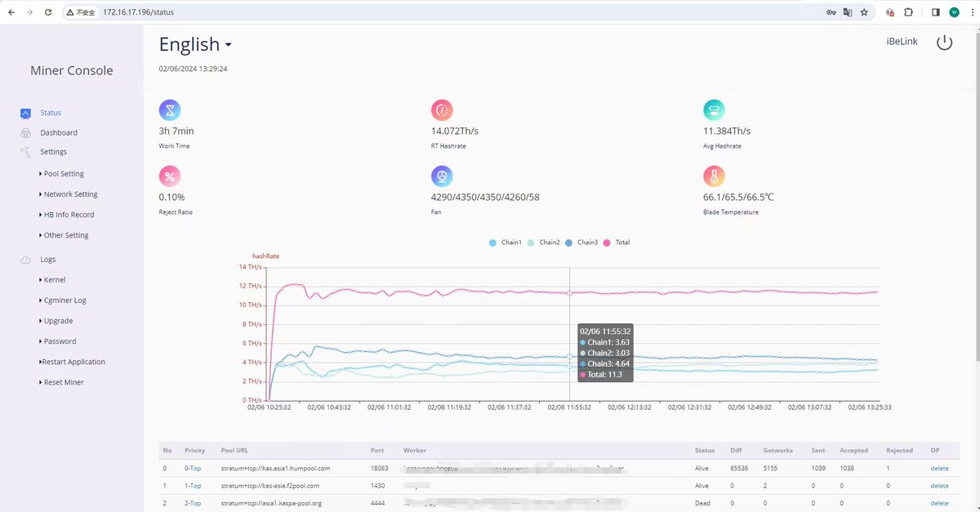
Task: Click the 3h 7min Work Time value
Action: [176, 131]
